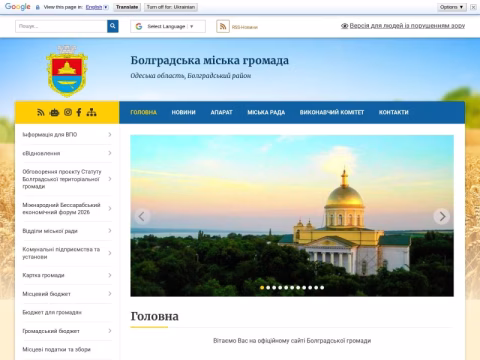Viewport: 480px width, 360px height.
Task: Open the Statute project discussion sidebar link
Action: [x=62, y=179]
